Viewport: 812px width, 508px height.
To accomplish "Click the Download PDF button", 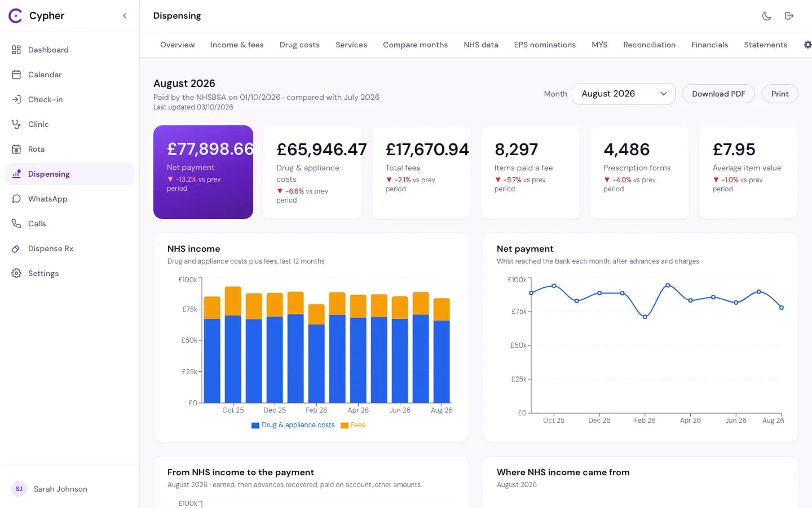I will [718, 94].
